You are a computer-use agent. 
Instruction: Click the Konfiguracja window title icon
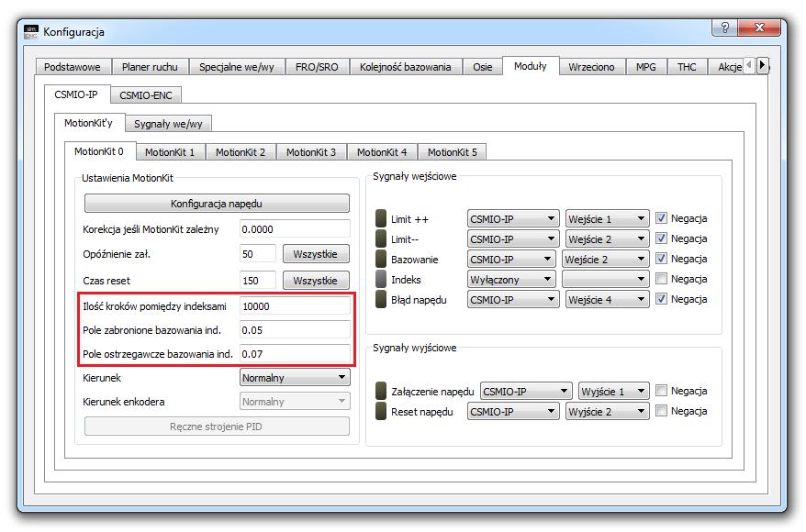point(31,32)
